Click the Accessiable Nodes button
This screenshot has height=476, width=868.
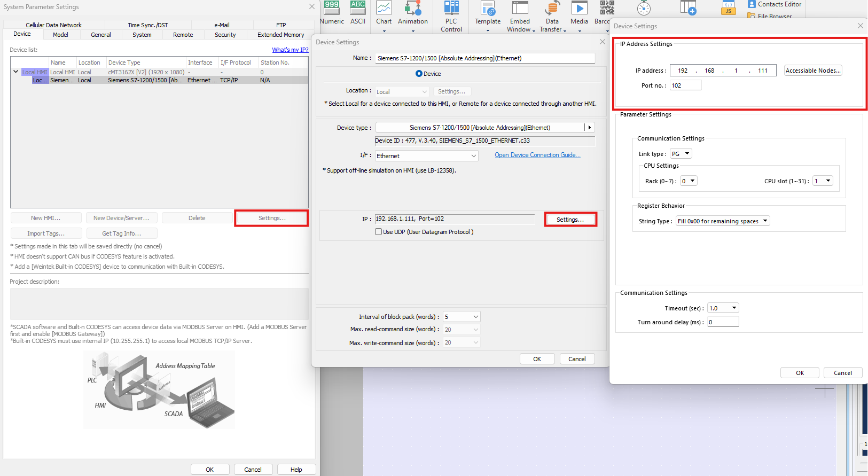tap(813, 71)
